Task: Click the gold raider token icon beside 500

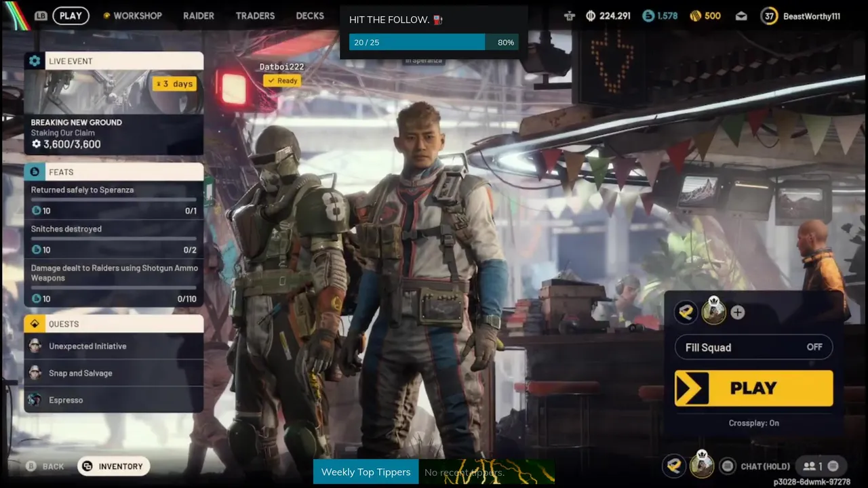Action: click(696, 16)
